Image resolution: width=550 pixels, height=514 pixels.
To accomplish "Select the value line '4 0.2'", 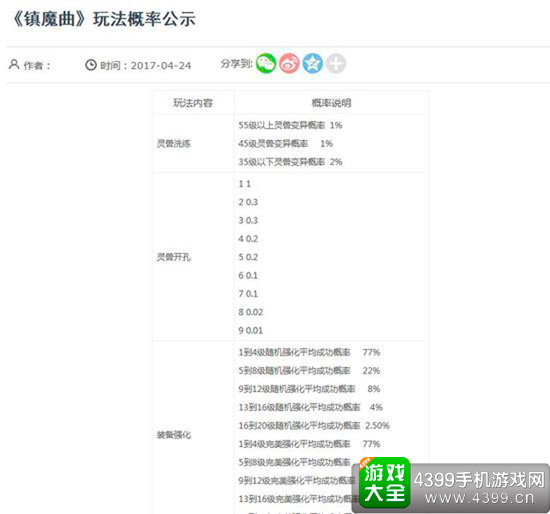I will click(248, 239).
